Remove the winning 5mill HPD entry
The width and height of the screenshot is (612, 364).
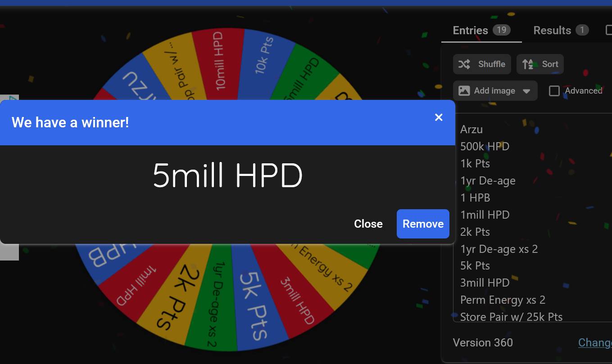pyautogui.click(x=423, y=224)
